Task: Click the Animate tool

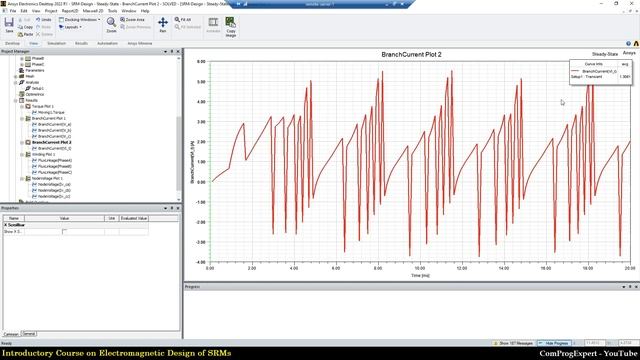Action: point(213,25)
